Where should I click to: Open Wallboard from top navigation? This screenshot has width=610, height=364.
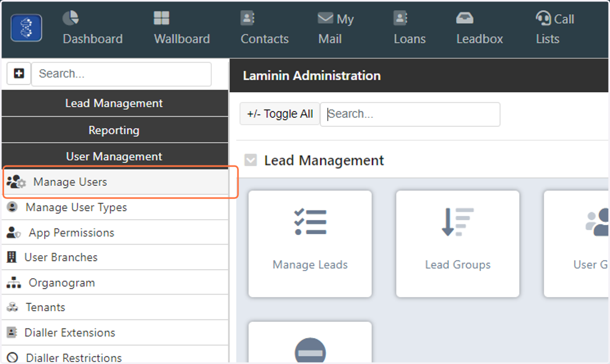[x=182, y=29]
